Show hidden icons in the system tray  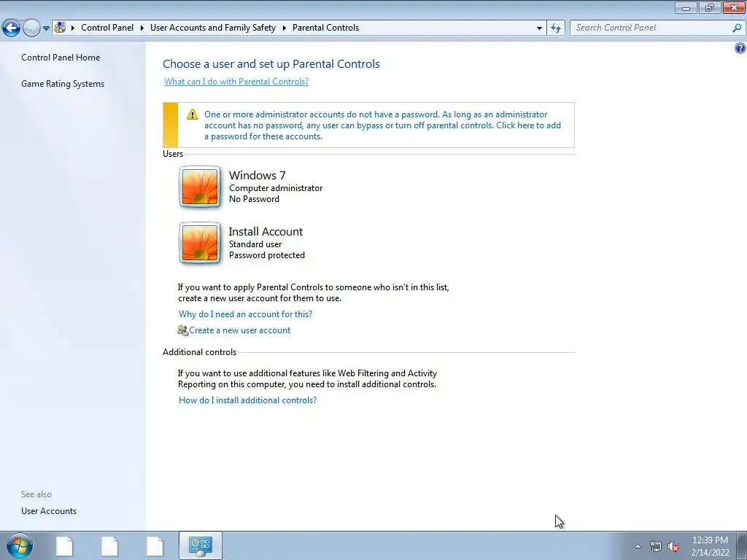[638, 546]
